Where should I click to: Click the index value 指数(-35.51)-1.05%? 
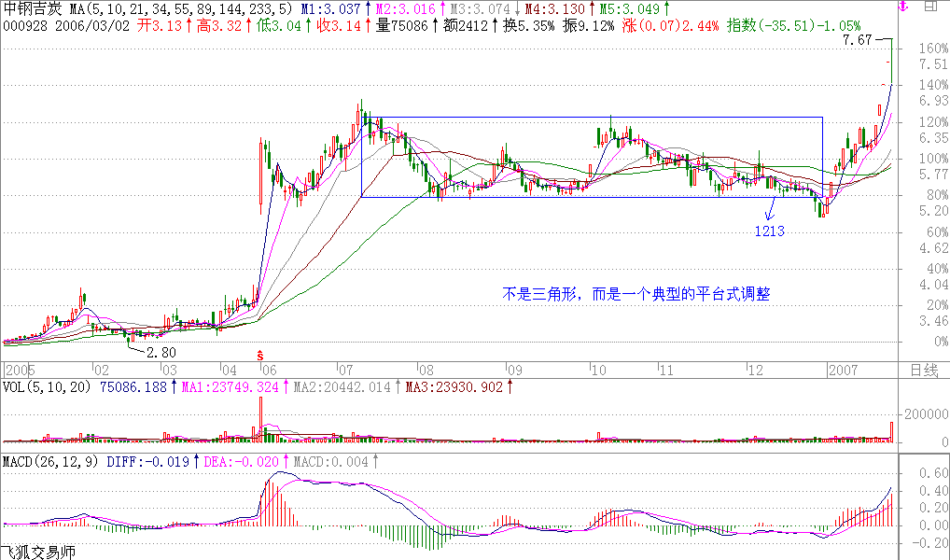point(793,26)
